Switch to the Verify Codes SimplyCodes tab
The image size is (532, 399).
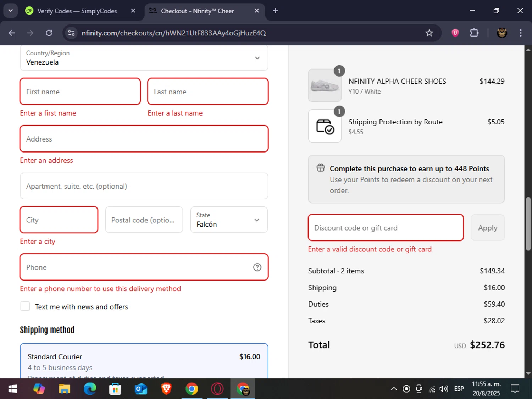(x=77, y=11)
